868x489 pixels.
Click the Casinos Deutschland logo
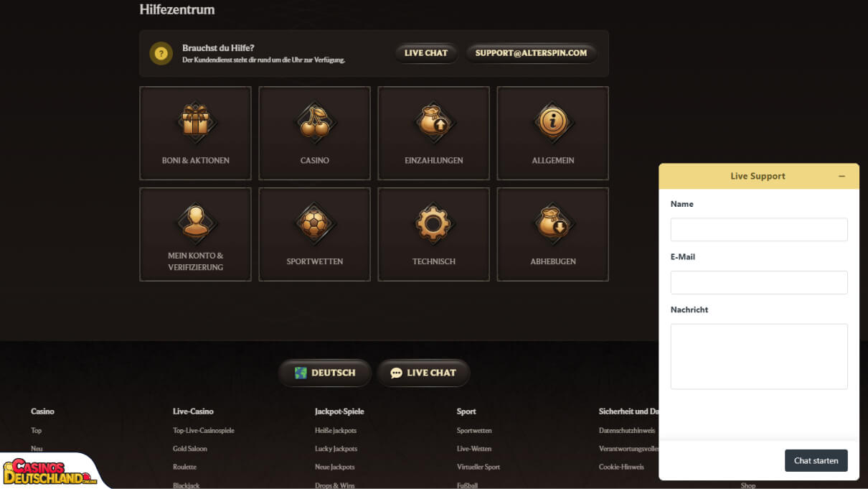pos(50,472)
